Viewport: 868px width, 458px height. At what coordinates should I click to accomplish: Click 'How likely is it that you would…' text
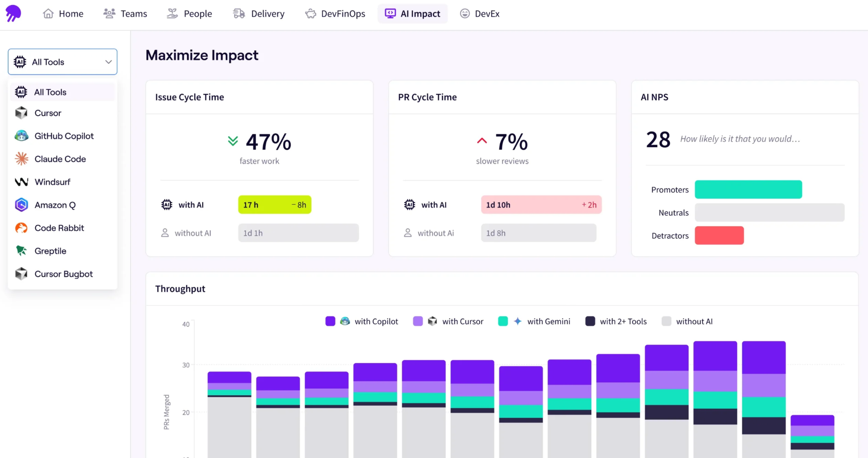[x=740, y=139]
